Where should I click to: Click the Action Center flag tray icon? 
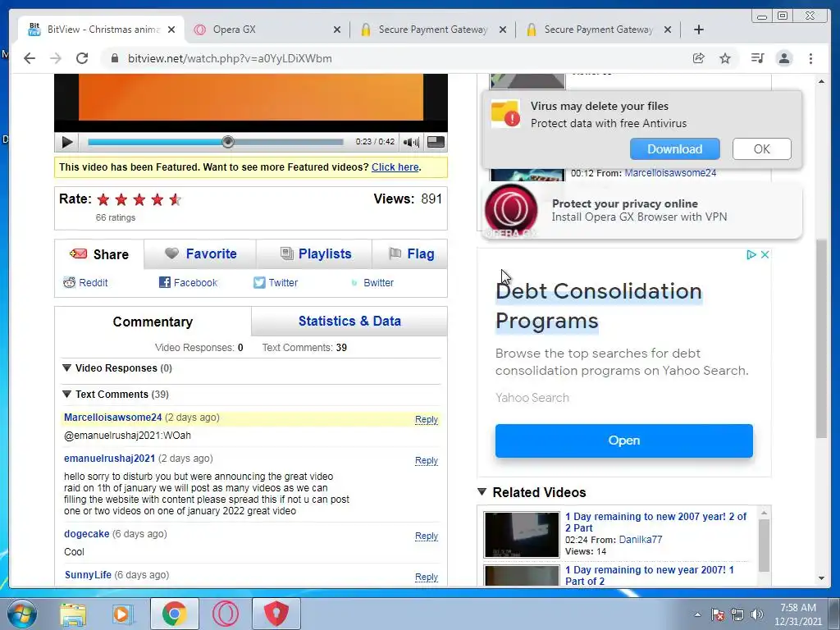pos(717,614)
